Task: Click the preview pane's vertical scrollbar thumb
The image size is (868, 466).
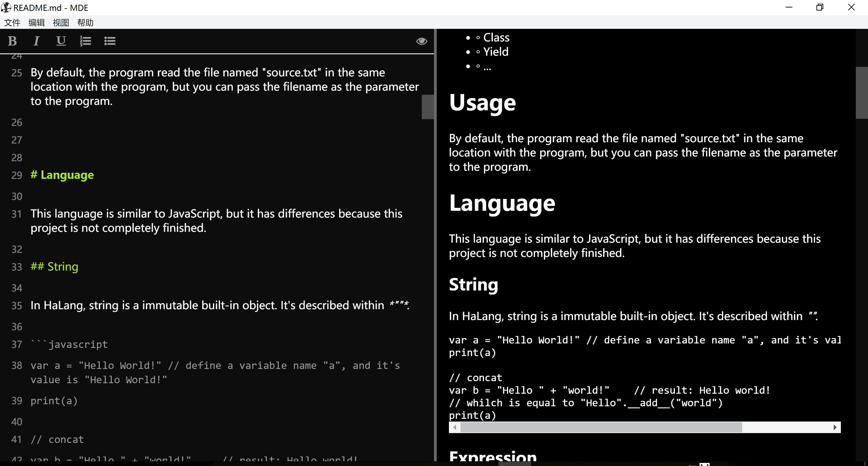Action: pyautogui.click(x=862, y=93)
